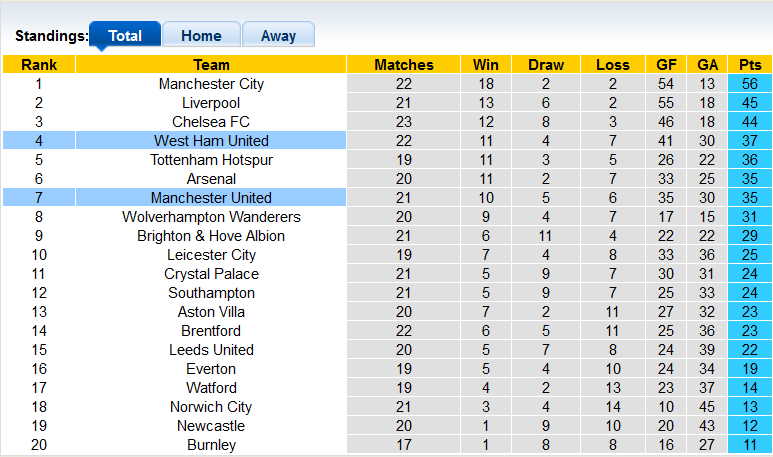Click the Rank column header

(39, 65)
